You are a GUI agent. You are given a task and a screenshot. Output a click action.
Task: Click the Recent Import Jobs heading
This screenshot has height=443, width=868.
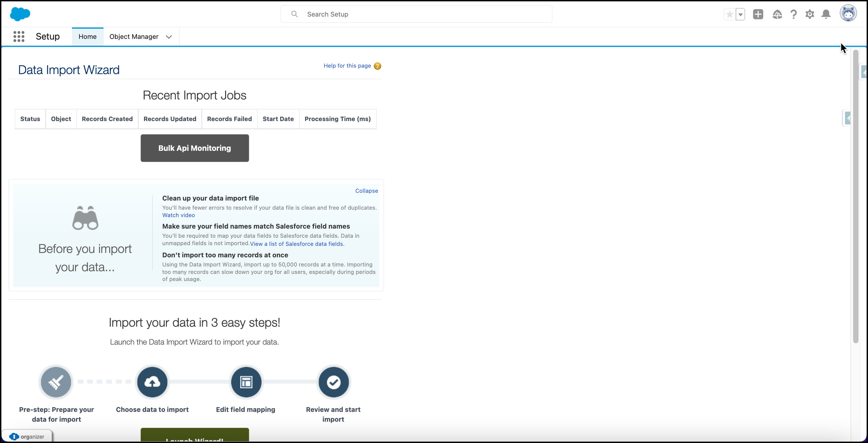(194, 95)
